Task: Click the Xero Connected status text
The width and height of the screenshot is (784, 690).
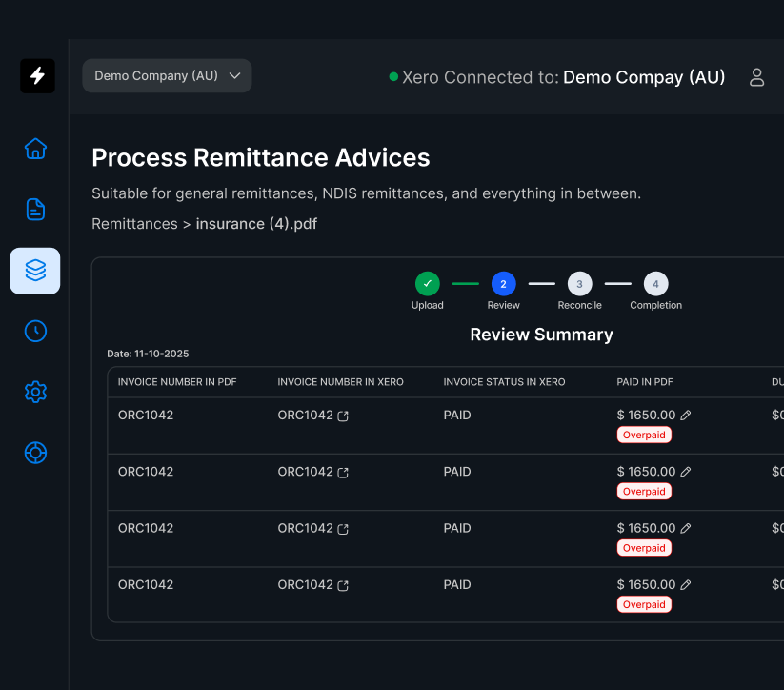Action: coord(564,77)
